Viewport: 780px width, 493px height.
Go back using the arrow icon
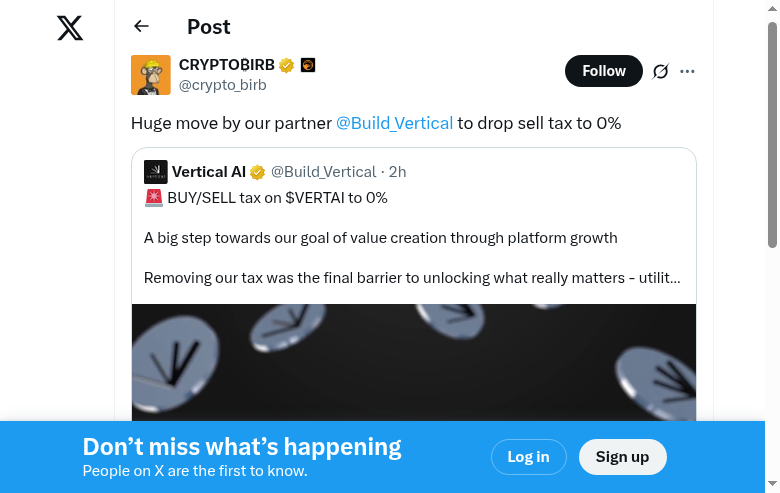point(141,27)
